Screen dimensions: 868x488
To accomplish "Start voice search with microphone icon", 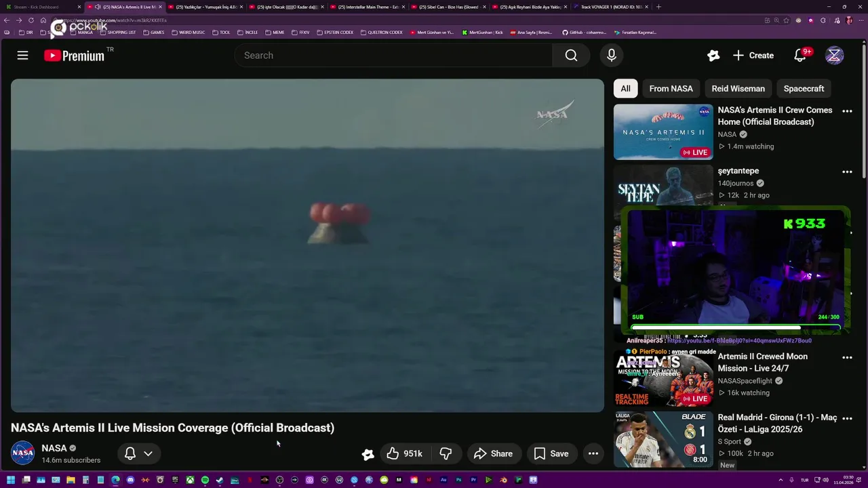I will tap(612, 56).
